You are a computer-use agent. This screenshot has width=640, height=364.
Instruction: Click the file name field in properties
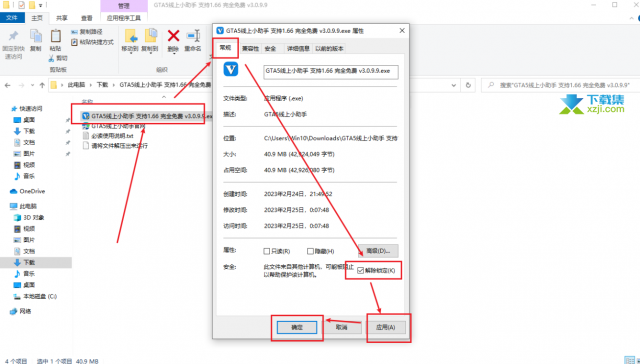tap(331, 71)
